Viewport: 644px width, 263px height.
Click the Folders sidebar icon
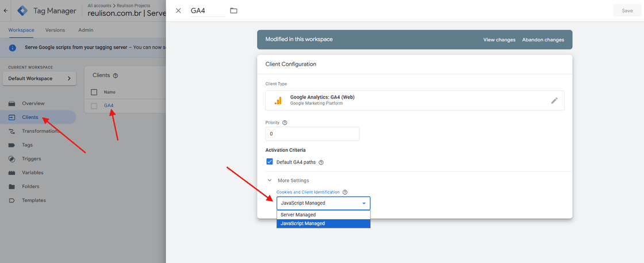point(12,186)
